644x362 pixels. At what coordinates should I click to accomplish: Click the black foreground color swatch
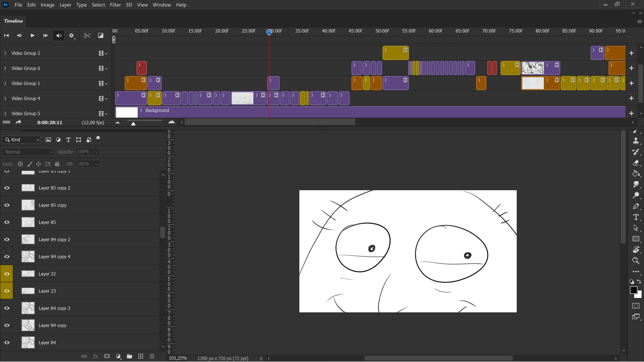click(x=633, y=290)
